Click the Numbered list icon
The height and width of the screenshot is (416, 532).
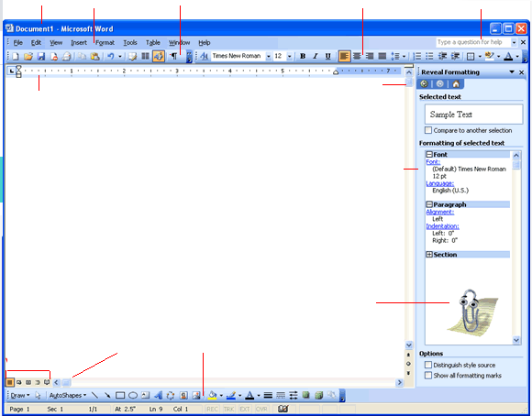tap(417, 56)
